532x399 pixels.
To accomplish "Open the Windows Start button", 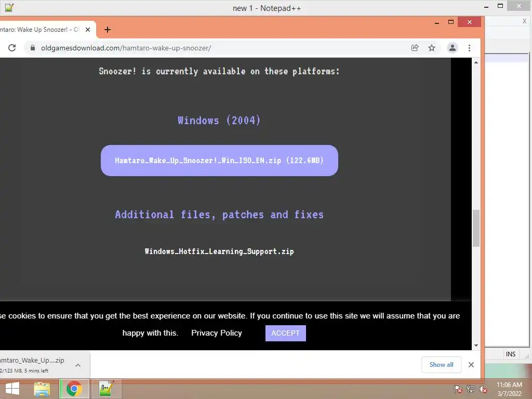I will click(x=12, y=389).
